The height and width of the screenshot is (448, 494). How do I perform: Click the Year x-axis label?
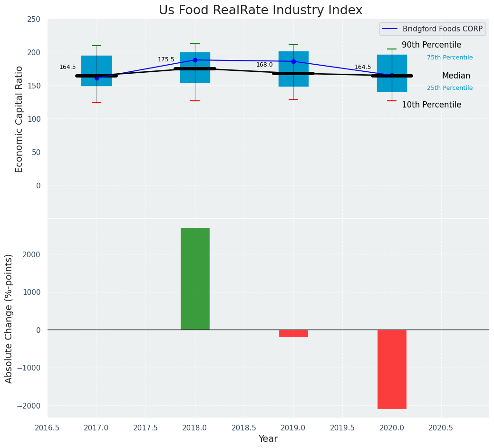tap(268, 439)
